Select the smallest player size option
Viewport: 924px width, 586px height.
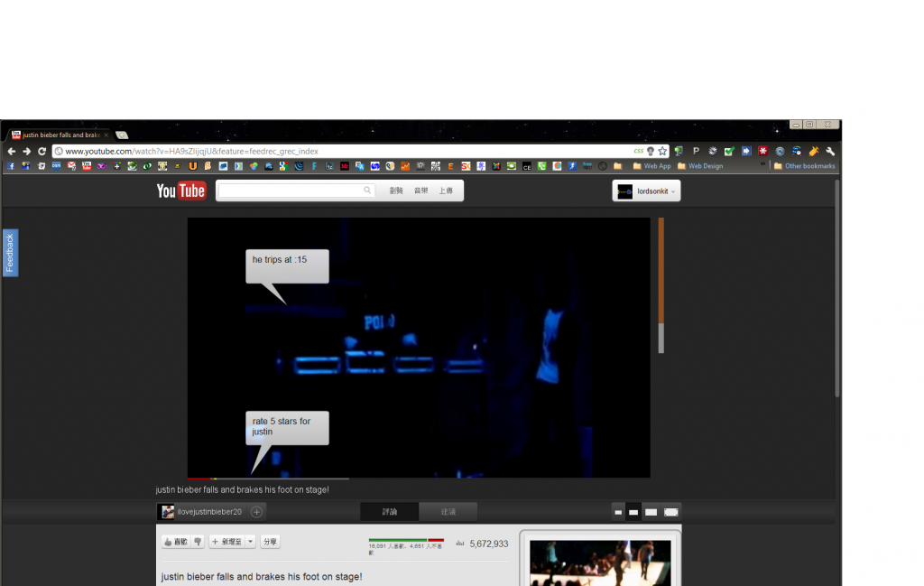click(618, 512)
